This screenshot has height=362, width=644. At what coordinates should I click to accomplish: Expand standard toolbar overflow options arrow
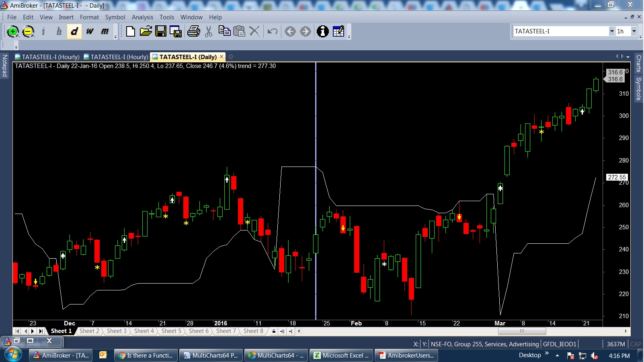[x=349, y=37]
